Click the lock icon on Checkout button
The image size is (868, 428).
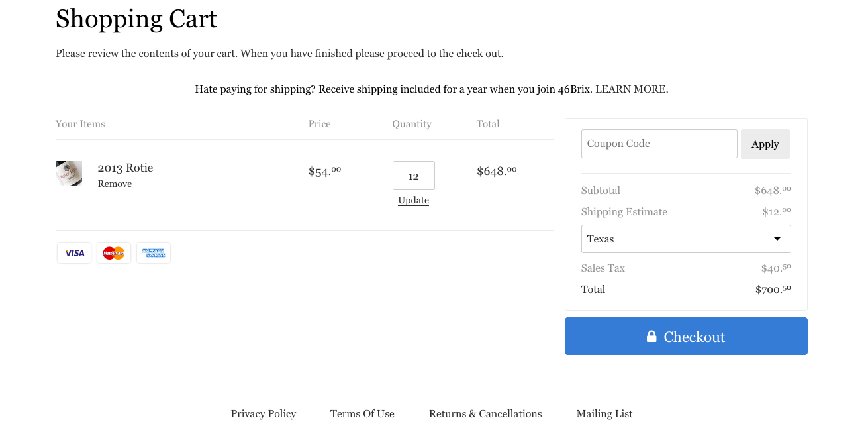click(x=651, y=337)
